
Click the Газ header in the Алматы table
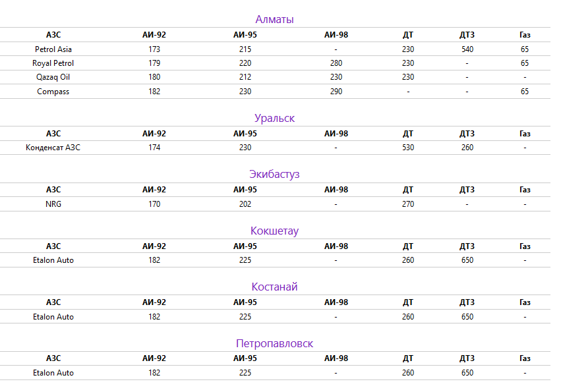[525, 35]
